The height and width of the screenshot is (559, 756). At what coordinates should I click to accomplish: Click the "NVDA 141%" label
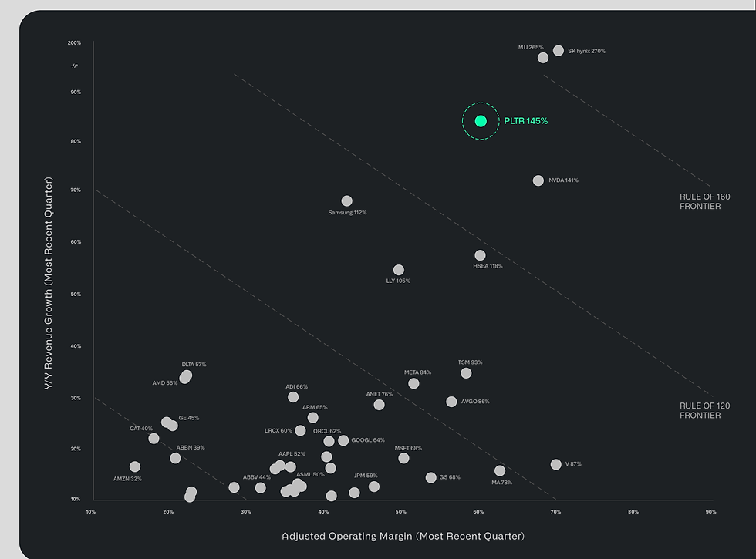[564, 180]
